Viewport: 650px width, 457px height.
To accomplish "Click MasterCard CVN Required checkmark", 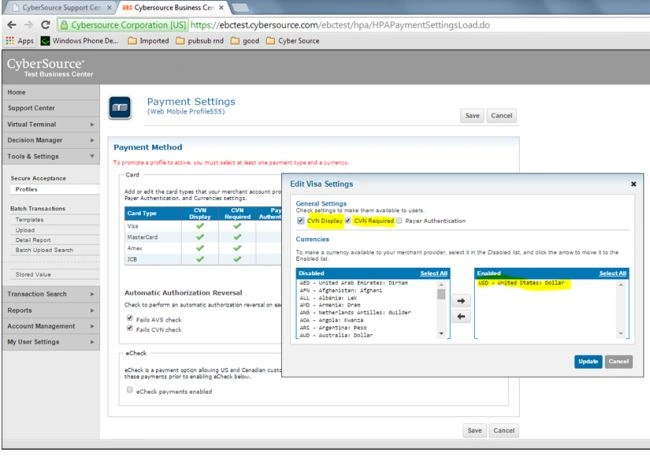I will tap(237, 237).
